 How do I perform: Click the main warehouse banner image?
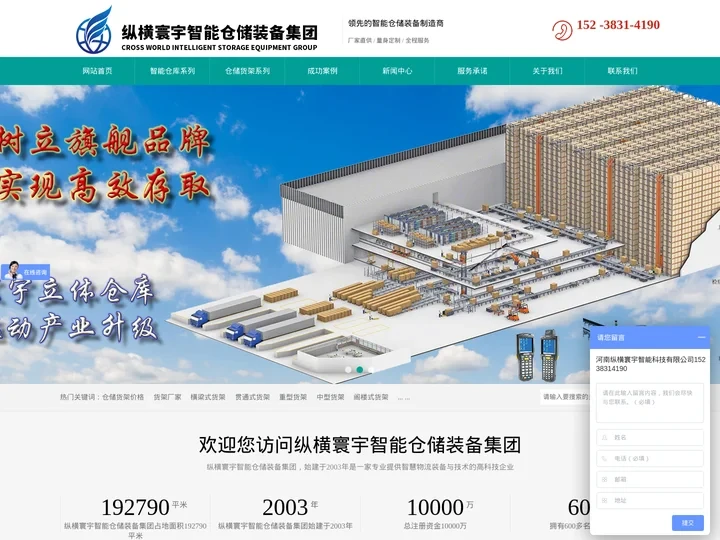(360, 234)
